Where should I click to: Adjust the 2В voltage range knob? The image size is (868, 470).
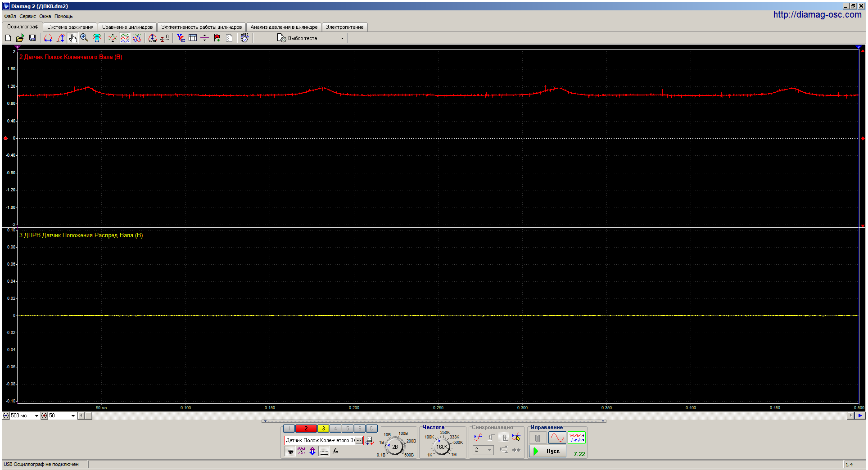click(395, 447)
